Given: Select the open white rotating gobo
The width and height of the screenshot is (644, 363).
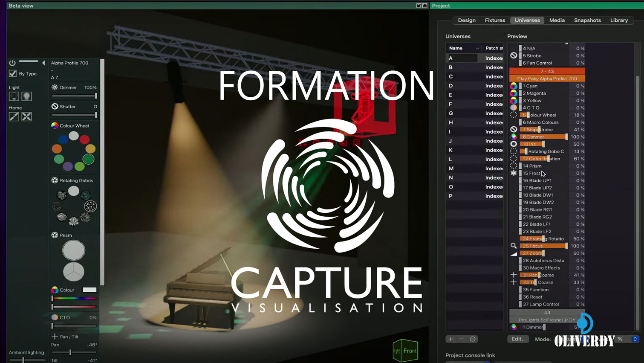Looking at the screenshot, I should pyautogui.click(x=74, y=191).
